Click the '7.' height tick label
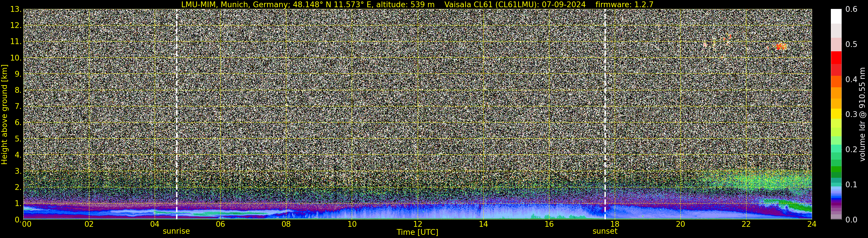This screenshot has width=868, height=238. [x=18, y=107]
